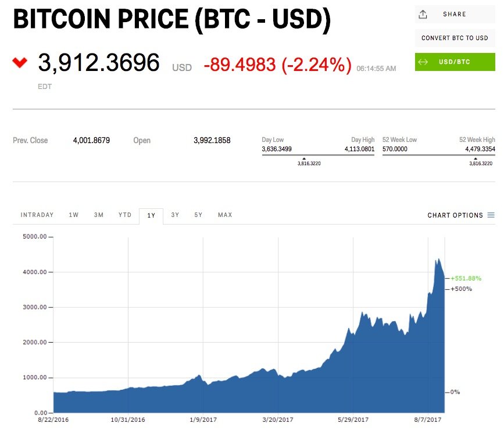Click the Share button label
The height and width of the screenshot is (434, 504).
[x=455, y=15]
